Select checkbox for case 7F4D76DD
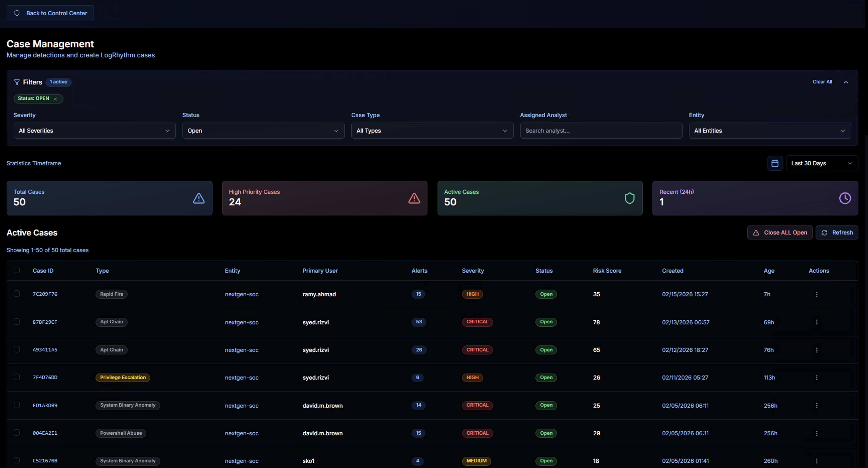868x468 pixels. pyautogui.click(x=17, y=377)
